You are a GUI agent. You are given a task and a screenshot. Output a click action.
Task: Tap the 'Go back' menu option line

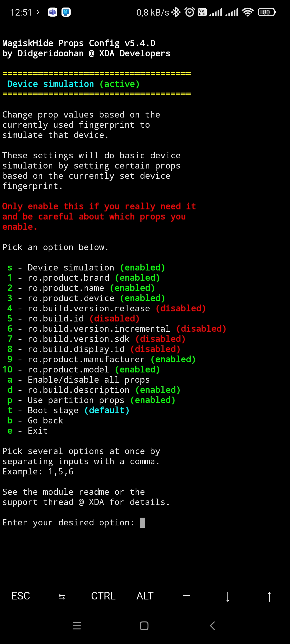pos(35,420)
